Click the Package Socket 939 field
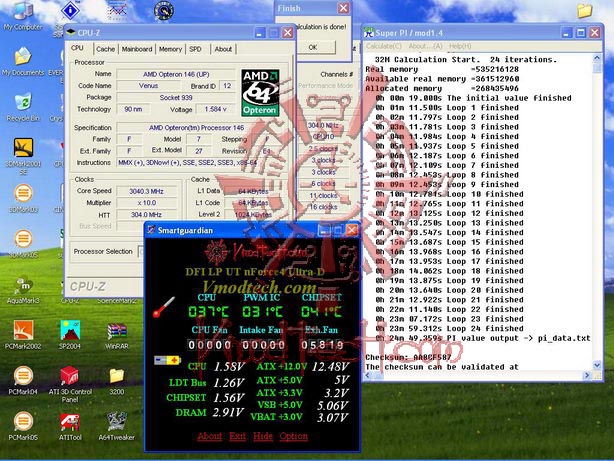614x461 pixels. point(176,98)
